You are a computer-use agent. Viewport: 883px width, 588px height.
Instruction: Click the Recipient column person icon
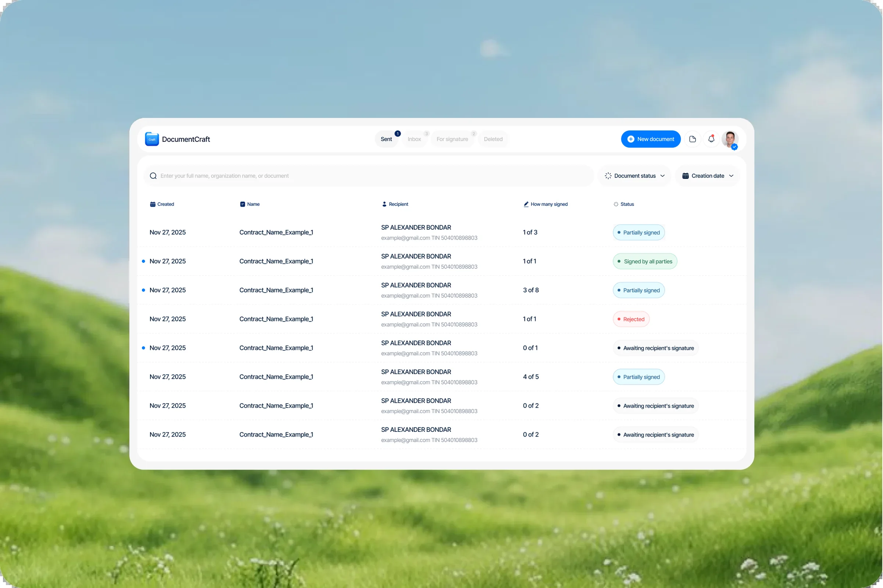point(384,204)
